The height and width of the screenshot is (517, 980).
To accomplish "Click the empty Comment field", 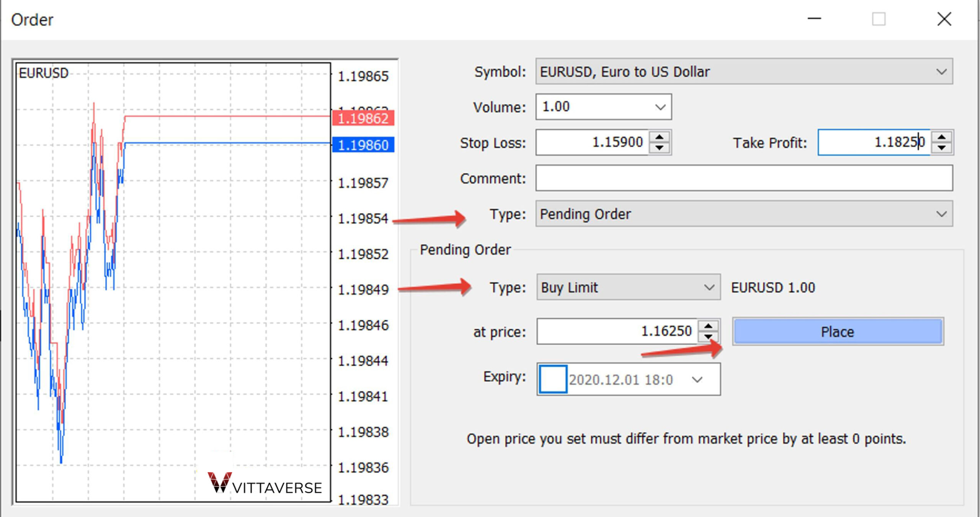I will coord(744,178).
